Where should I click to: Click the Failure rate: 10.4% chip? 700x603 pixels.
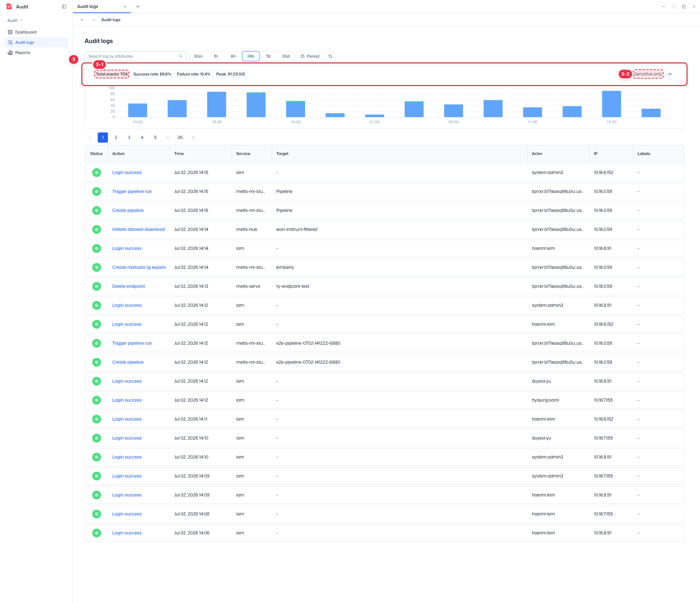(x=194, y=74)
